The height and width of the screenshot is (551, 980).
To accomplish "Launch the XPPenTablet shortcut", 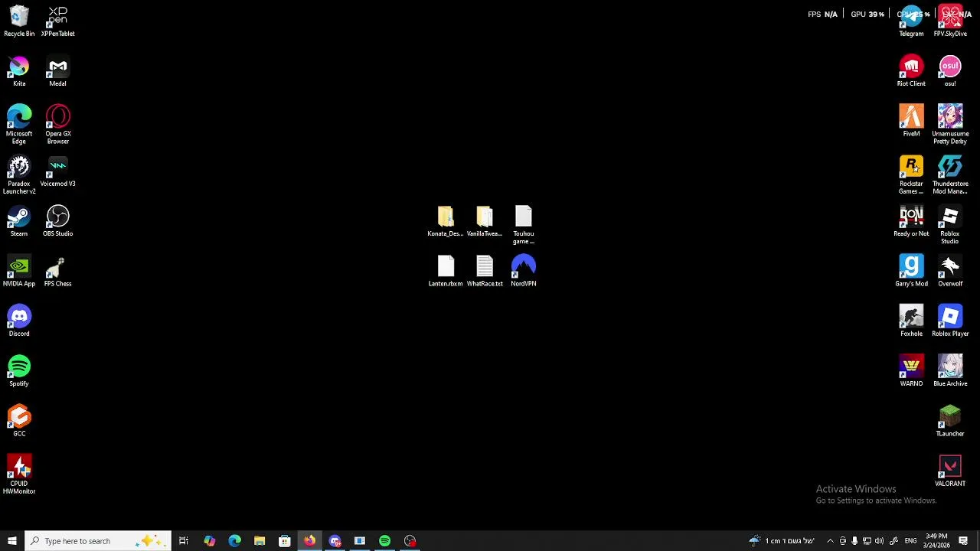I will 57,21.
